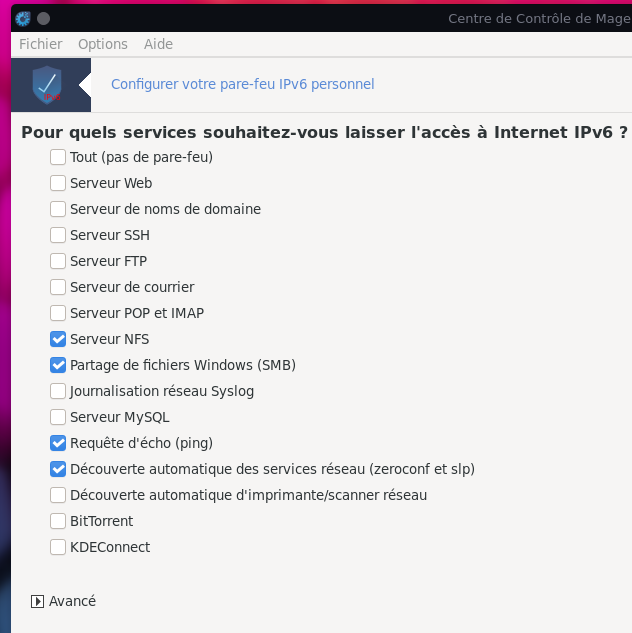
Task: Disable Partage de fichiers Windows (SMB)
Action: pos(58,365)
